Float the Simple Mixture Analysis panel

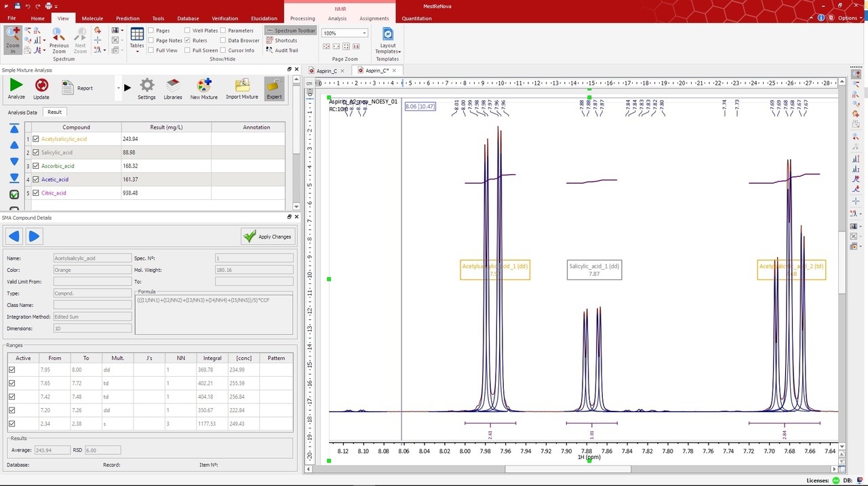(x=290, y=70)
